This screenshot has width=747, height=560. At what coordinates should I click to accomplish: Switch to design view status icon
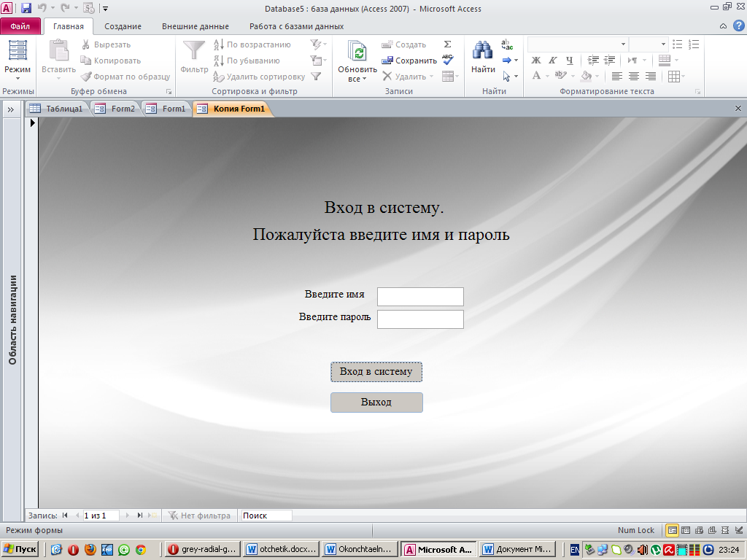point(738,530)
